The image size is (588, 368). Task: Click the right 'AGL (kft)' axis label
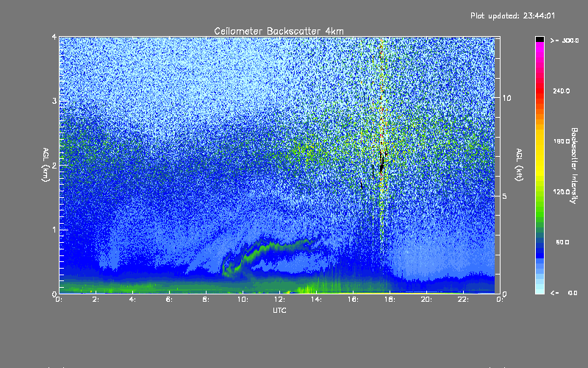click(x=519, y=165)
